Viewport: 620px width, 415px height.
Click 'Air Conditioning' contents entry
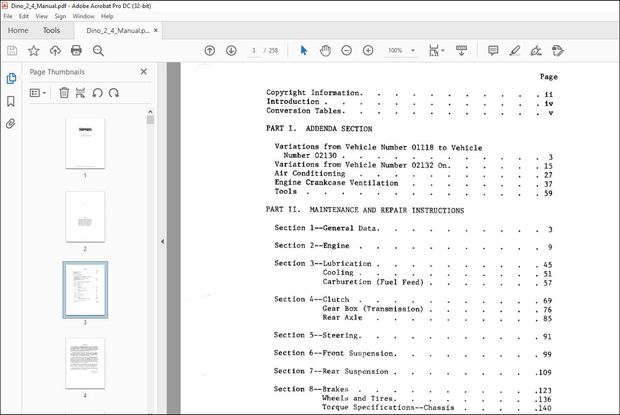point(413,174)
